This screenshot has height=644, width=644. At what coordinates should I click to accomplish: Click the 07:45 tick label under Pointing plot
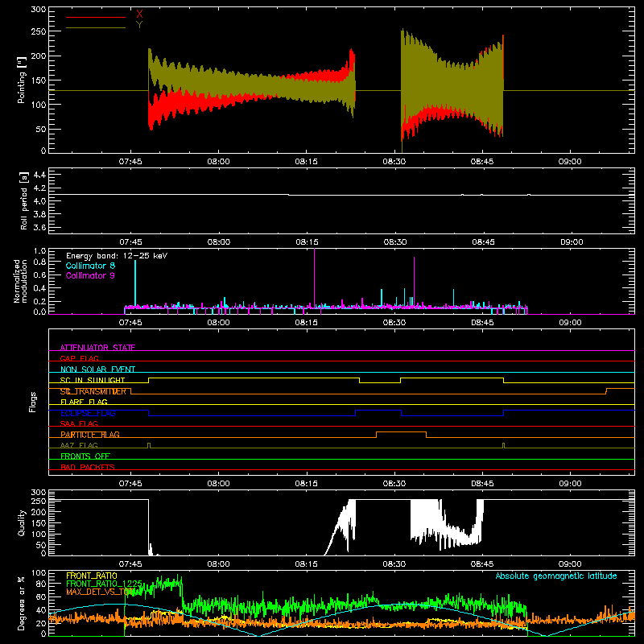[130, 162]
